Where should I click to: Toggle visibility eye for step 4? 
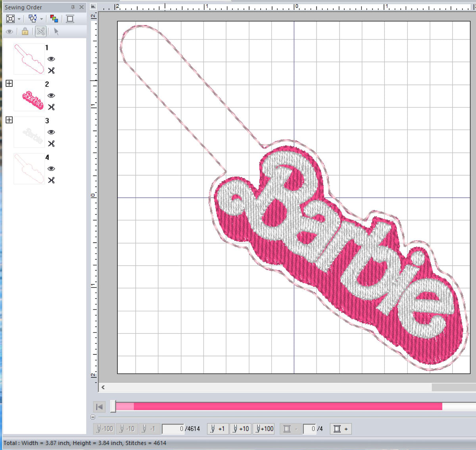(51, 169)
